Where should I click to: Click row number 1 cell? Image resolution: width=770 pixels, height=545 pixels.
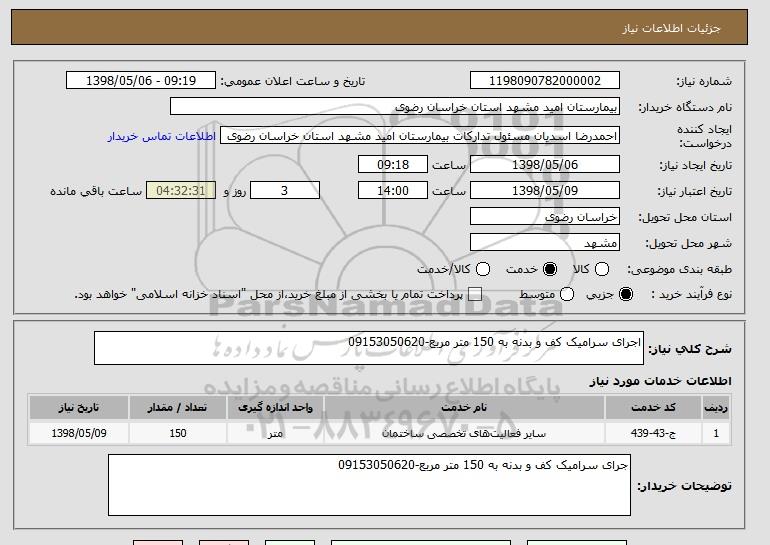716,433
